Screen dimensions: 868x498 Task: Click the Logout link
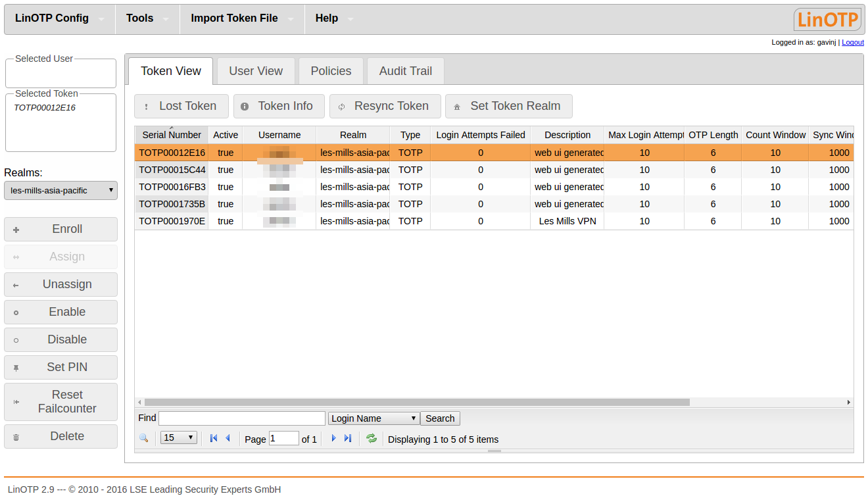coord(852,42)
